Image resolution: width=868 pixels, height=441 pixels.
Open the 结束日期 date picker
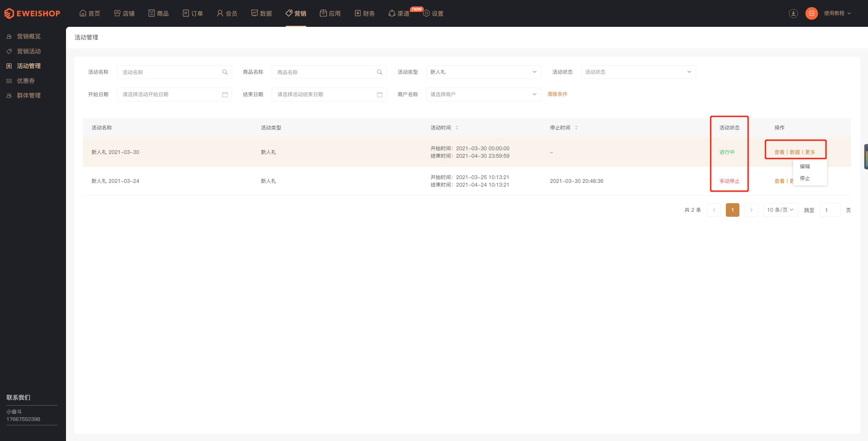(329, 94)
